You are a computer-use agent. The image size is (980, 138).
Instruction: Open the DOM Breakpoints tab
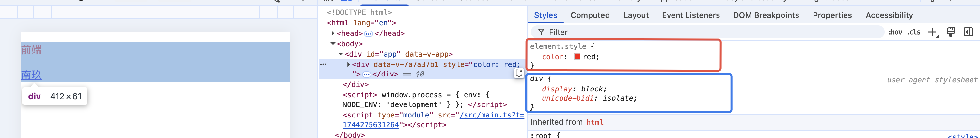766,16
